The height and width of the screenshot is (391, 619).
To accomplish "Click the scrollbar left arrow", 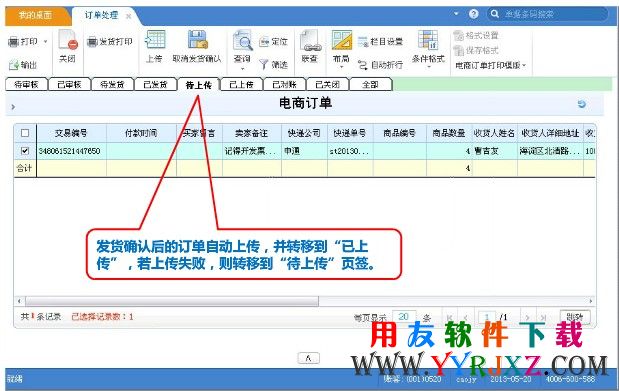I will coord(19,301).
